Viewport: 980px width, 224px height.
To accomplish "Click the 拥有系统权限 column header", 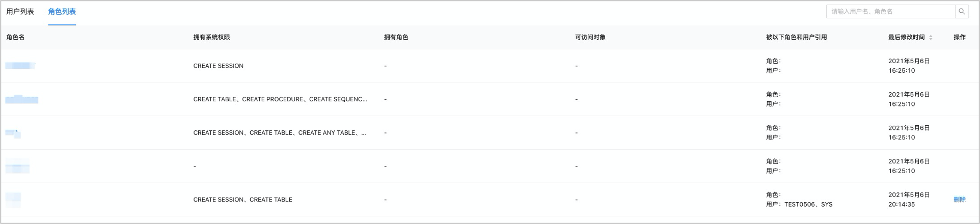I will pyautogui.click(x=211, y=37).
